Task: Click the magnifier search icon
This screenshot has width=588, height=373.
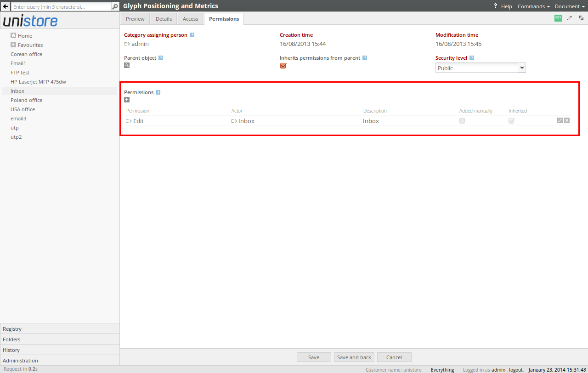Action: (x=115, y=6)
